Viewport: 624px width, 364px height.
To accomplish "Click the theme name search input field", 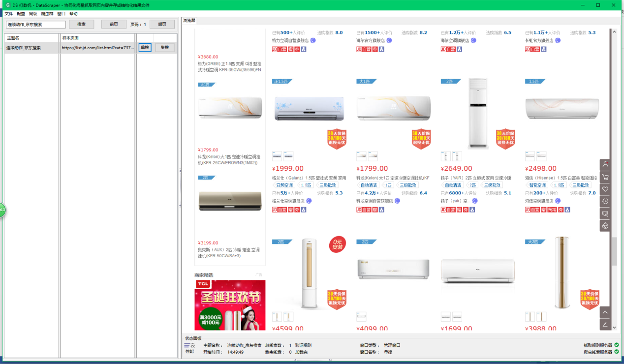I will 36,25.
